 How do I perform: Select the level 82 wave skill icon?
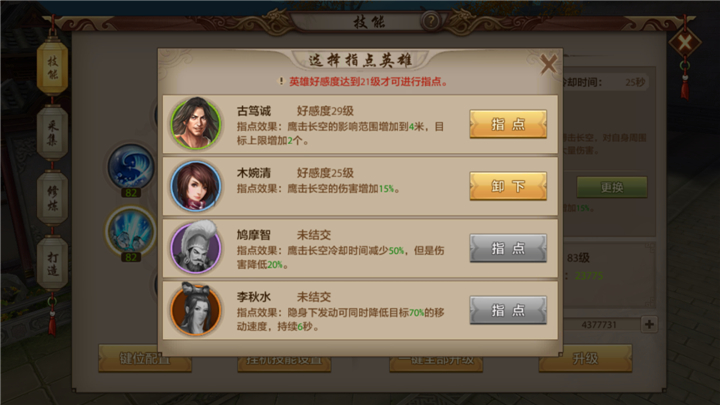pos(131,166)
